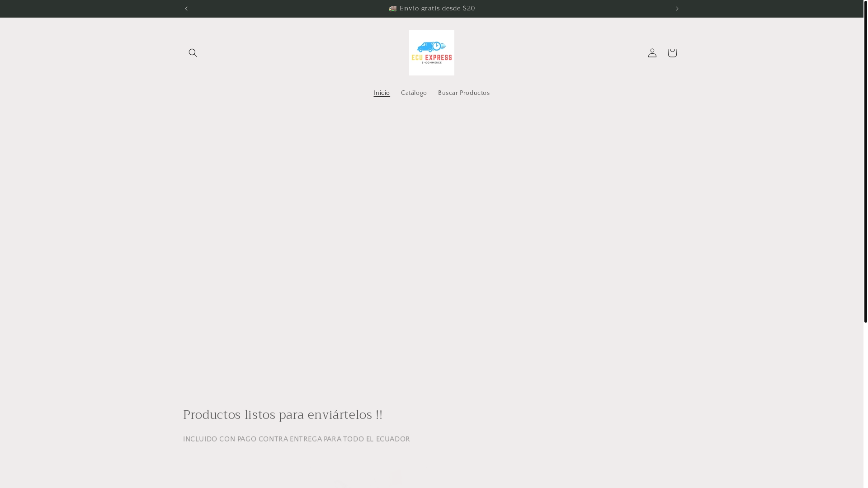Open the Catálogo menu item
The image size is (868, 488).
click(414, 93)
